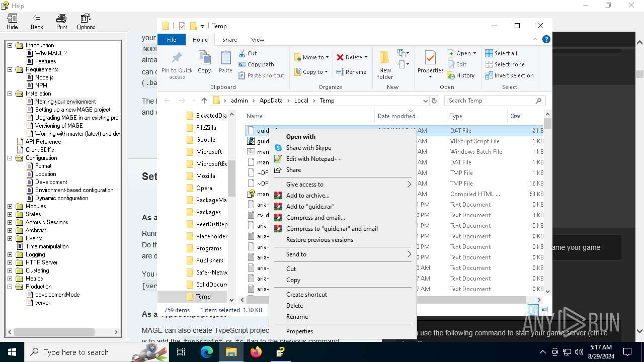
Task: Switch to details view in status bar
Action: [533, 310]
